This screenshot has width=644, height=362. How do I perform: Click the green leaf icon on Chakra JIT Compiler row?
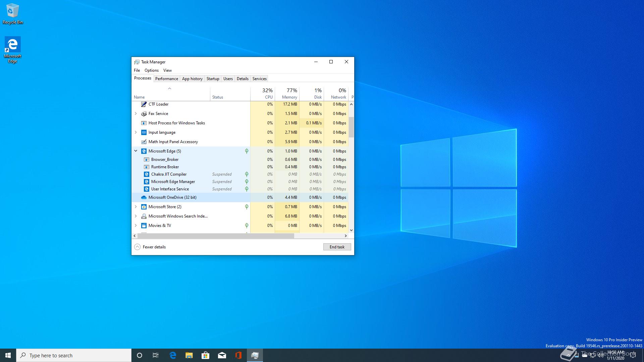click(x=247, y=174)
